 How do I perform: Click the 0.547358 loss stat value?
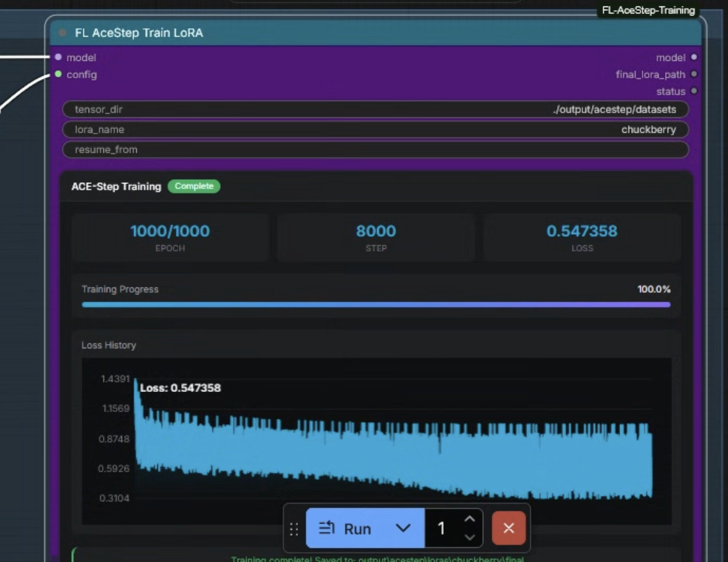point(582,231)
